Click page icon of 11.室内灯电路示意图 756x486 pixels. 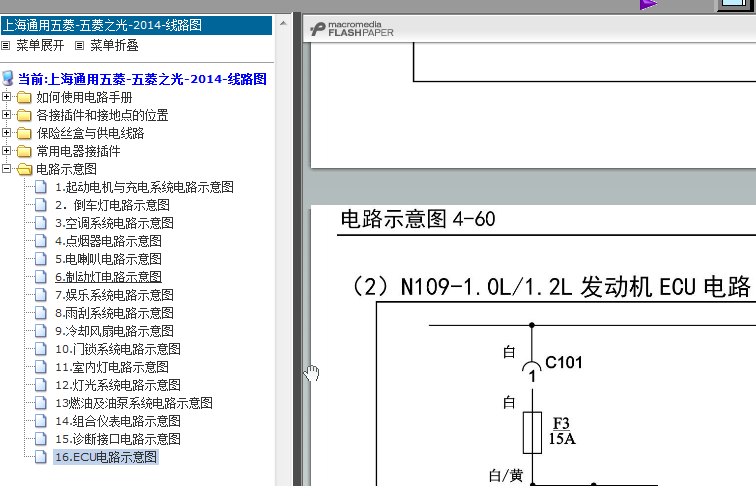(41, 367)
